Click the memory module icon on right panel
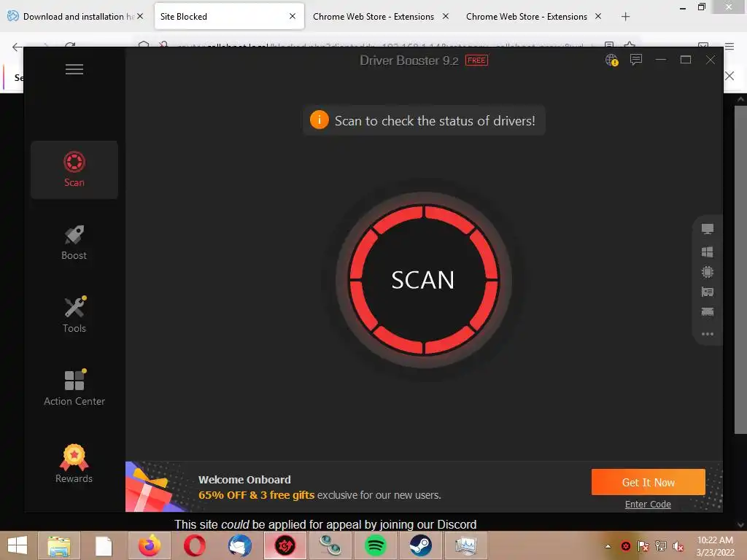Image resolution: width=747 pixels, height=560 pixels. pos(708,312)
